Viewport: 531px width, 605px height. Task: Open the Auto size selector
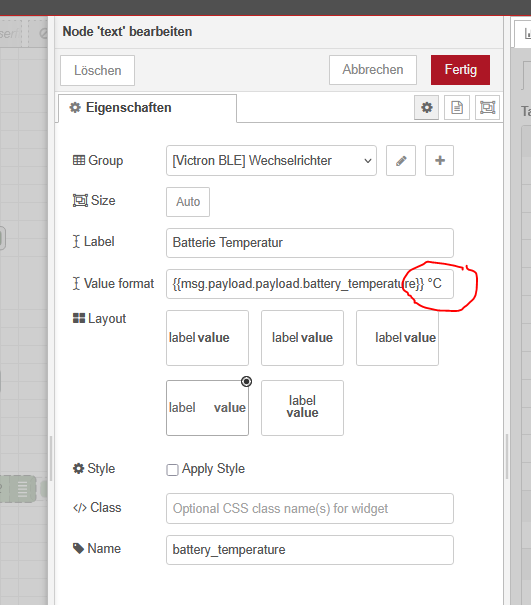pos(188,202)
